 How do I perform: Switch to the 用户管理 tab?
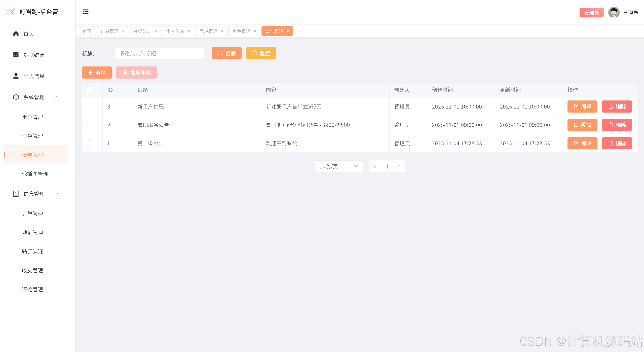(x=208, y=31)
